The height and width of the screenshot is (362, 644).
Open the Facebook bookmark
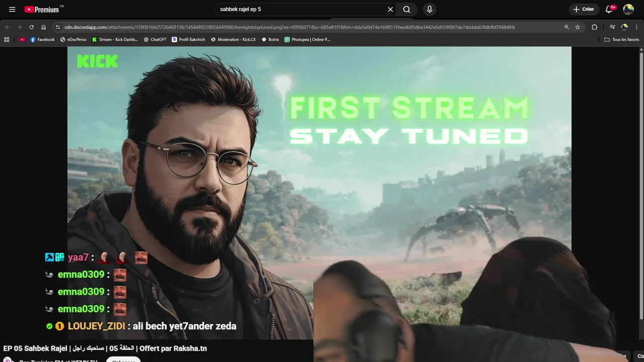tap(42, 39)
